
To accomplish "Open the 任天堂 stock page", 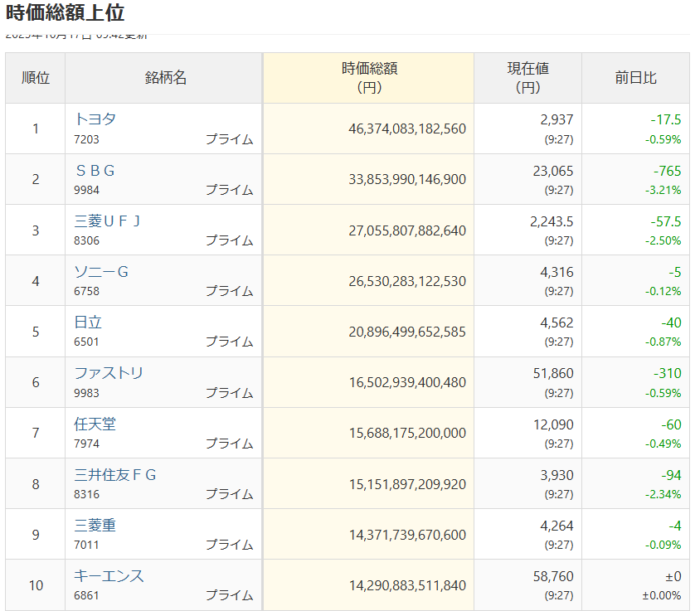I will point(95,424).
